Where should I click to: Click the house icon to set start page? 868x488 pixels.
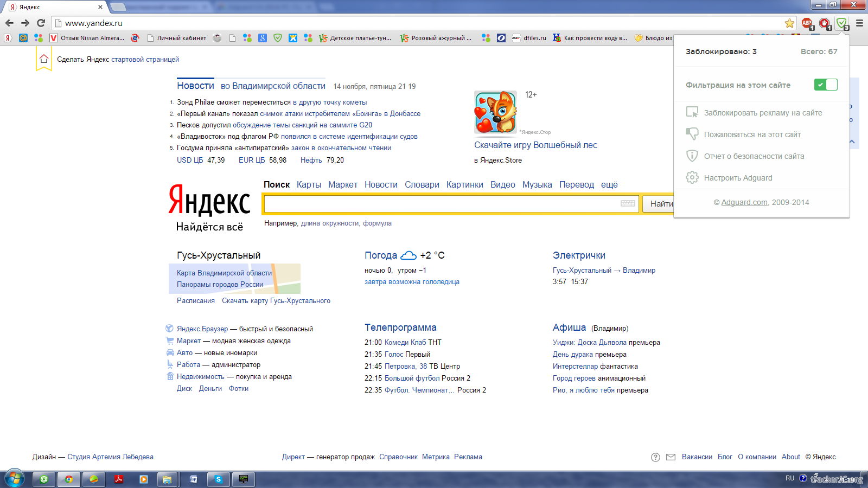point(44,59)
